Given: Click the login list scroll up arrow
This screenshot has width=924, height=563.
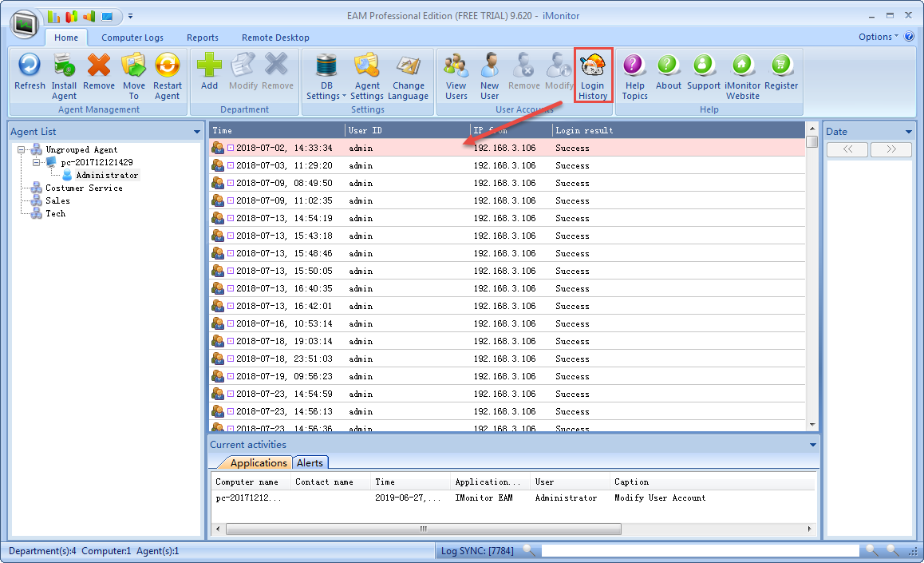Looking at the screenshot, I should [x=812, y=129].
